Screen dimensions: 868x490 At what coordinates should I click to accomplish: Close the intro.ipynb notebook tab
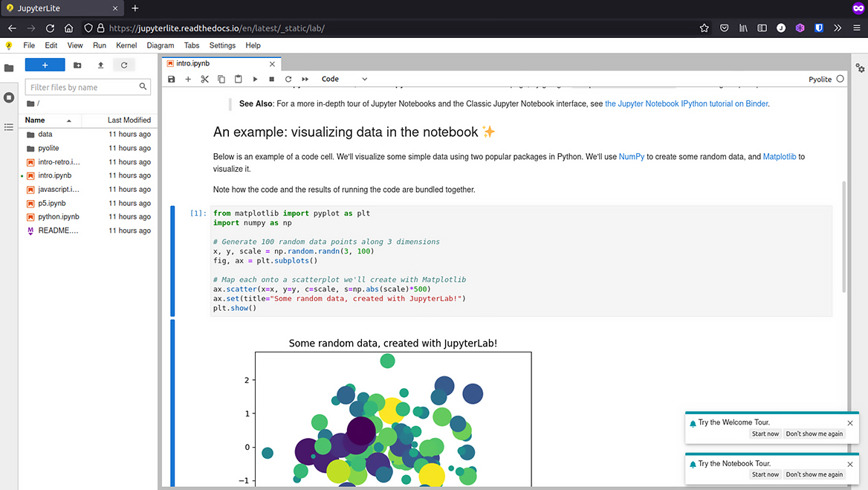pyautogui.click(x=272, y=64)
